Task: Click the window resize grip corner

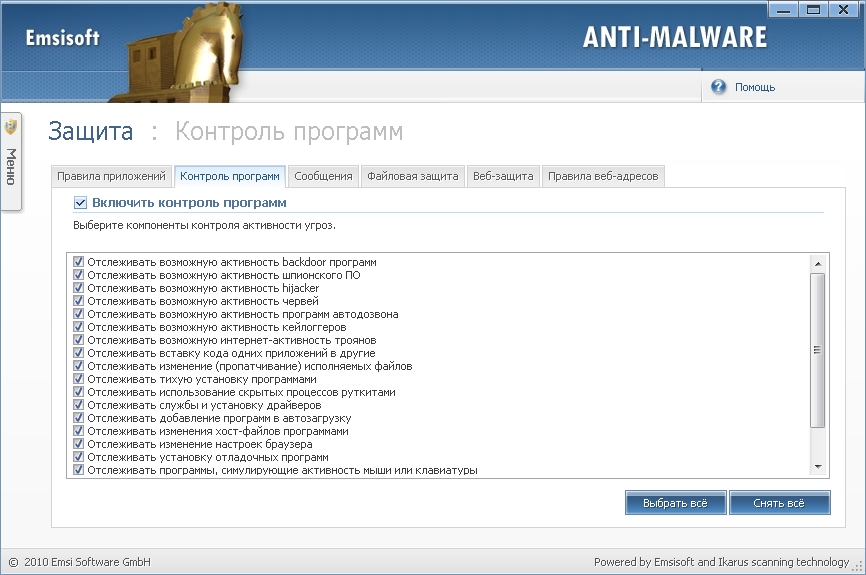Action: click(858, 566)
